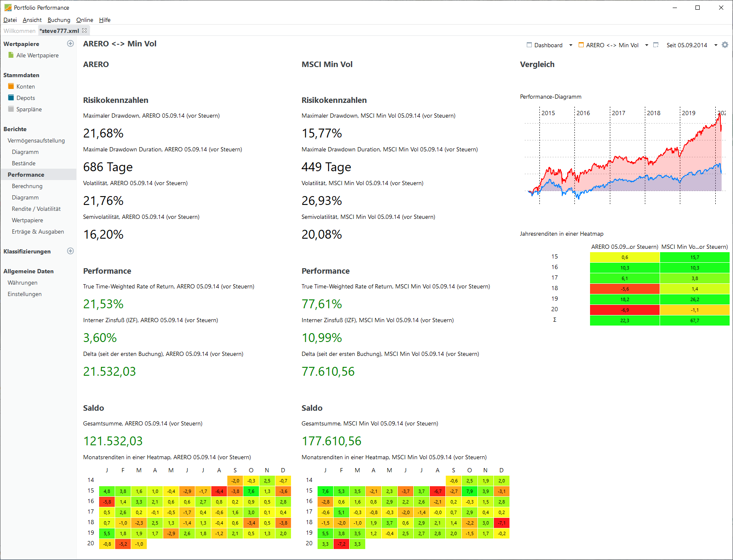Expand the Dashboard dropdown arrow

click(571, 45)
